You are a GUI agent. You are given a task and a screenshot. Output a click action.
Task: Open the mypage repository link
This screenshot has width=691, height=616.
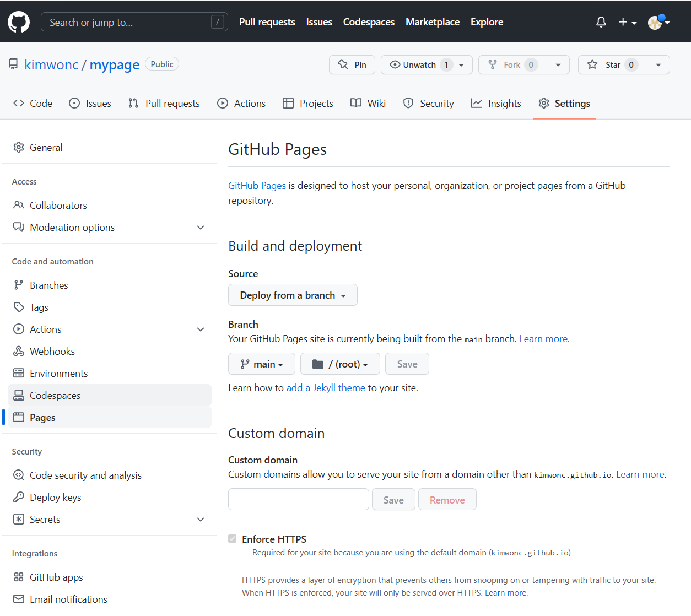[x=115, y=64]
